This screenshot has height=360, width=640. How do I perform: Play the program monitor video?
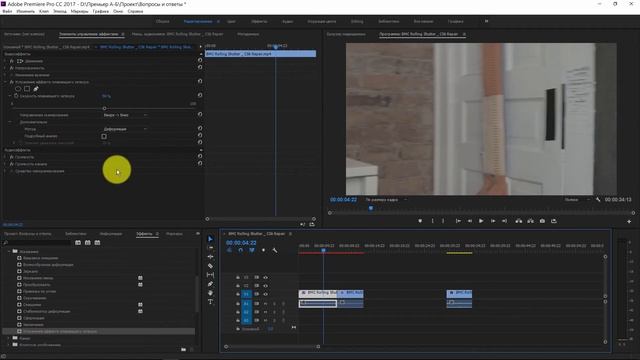(x=481, y=221)
